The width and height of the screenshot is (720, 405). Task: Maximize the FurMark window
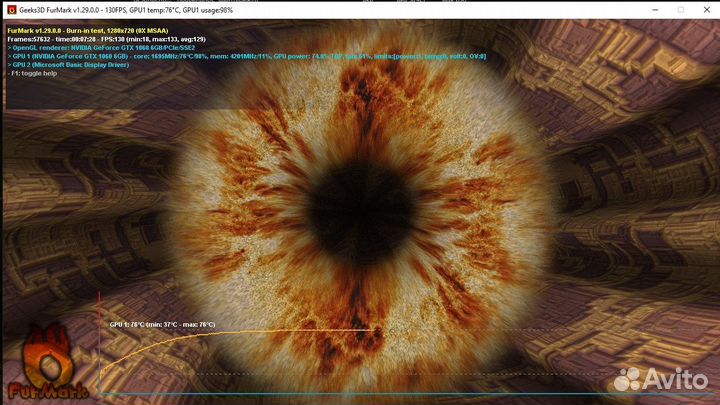click(657, 10)
